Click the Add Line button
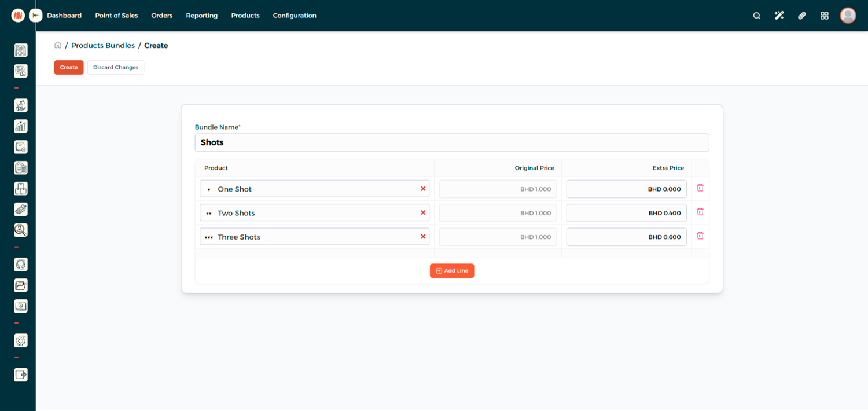Viewport: 868px width, 411px height. 452,271
